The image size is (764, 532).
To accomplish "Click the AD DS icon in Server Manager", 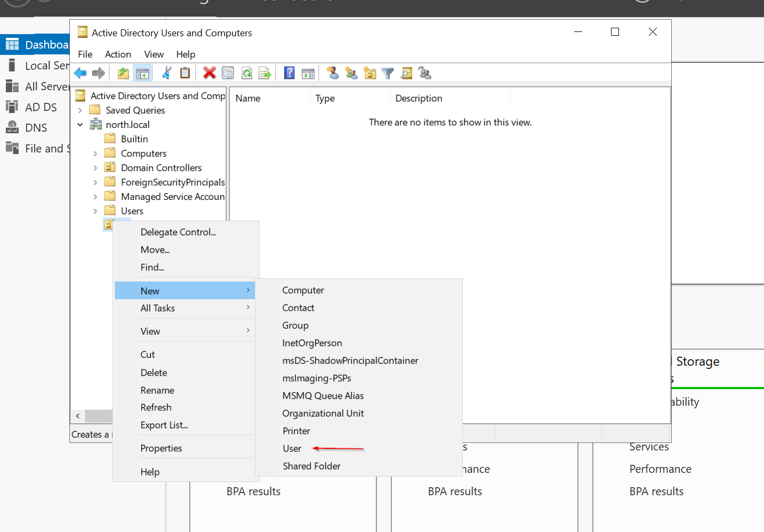I will pos(12,107).
